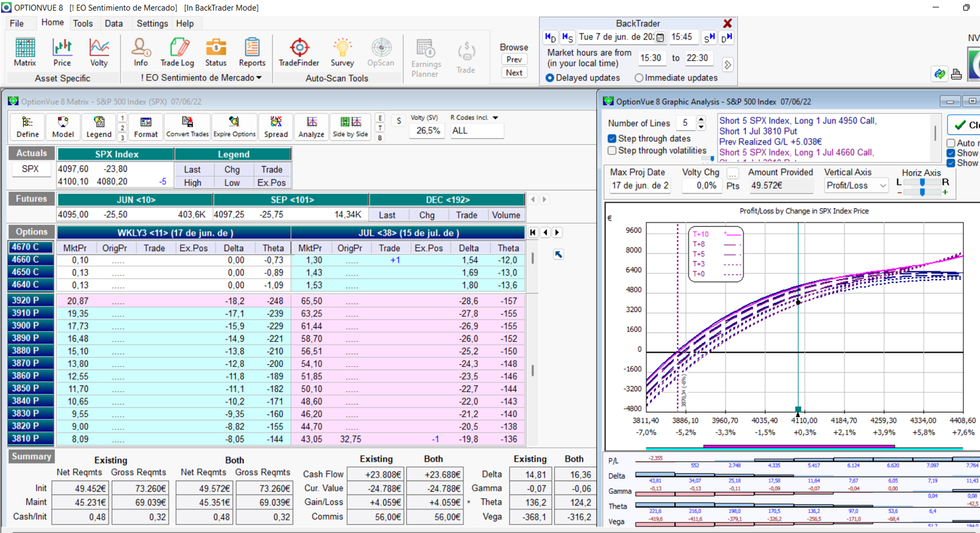The width and height of the screenshot is (980, 533).
Task: Open the Legend in Matrix toolbar
Action: pos(99,127)
